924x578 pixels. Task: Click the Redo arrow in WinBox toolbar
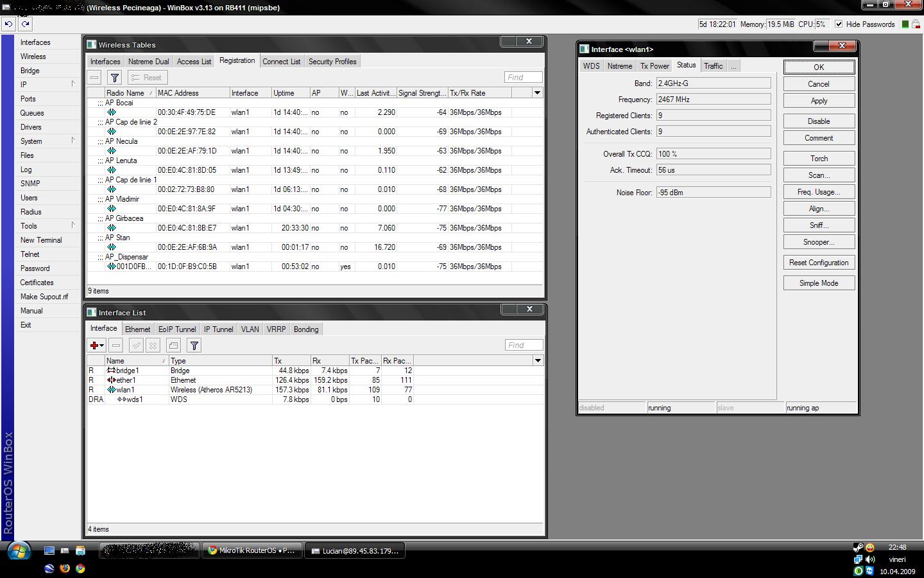[25, 24]
